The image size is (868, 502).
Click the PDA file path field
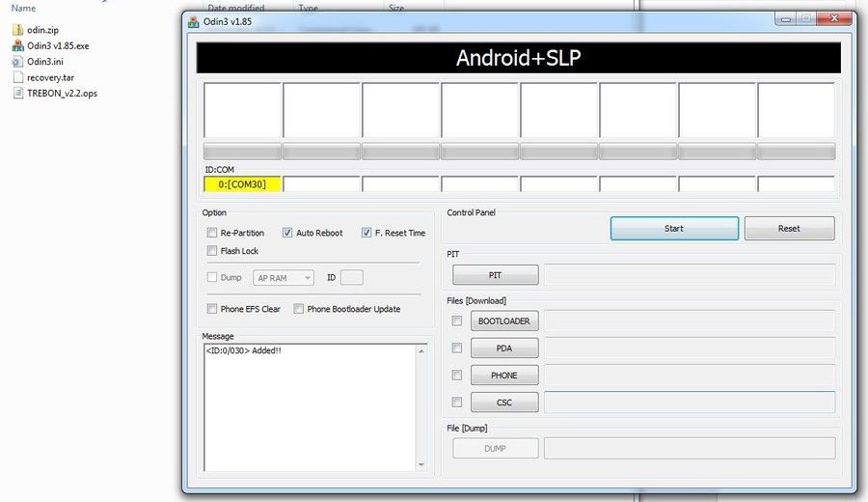pyautogui.click(x=690, y=348)
